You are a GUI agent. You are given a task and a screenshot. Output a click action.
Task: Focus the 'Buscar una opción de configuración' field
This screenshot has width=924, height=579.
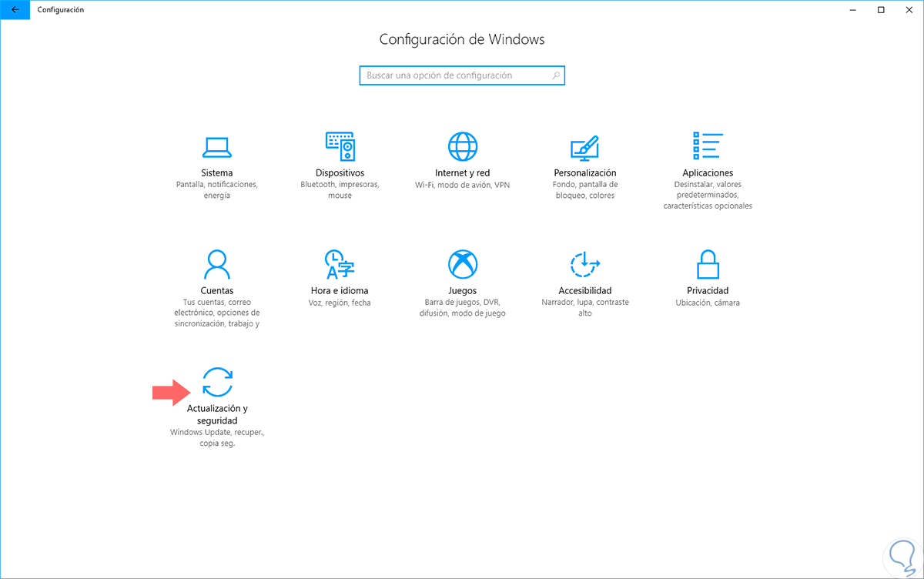[462, 75]
